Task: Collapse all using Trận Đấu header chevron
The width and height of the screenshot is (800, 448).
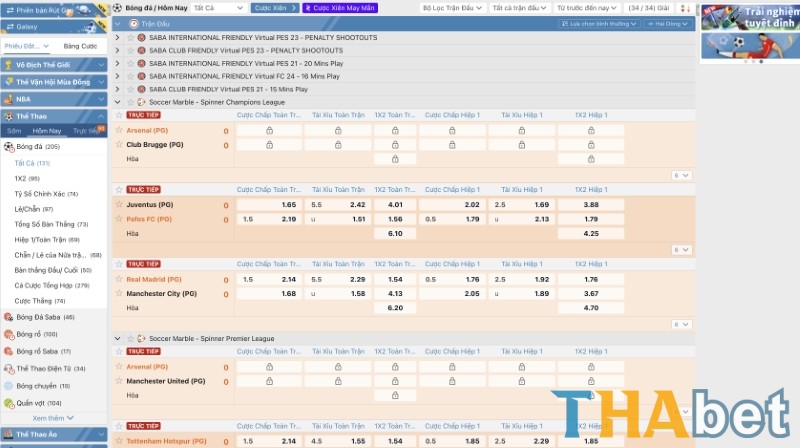Action: pos(118,23)
